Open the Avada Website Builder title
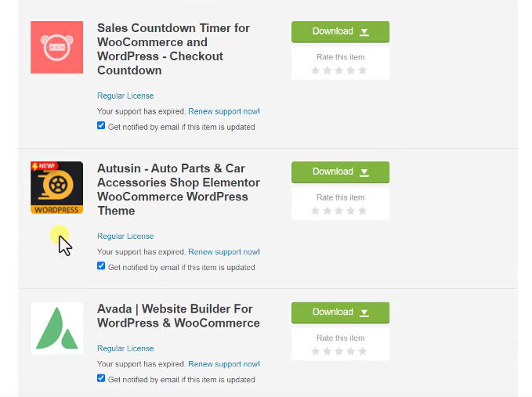 tap(179, 316)
